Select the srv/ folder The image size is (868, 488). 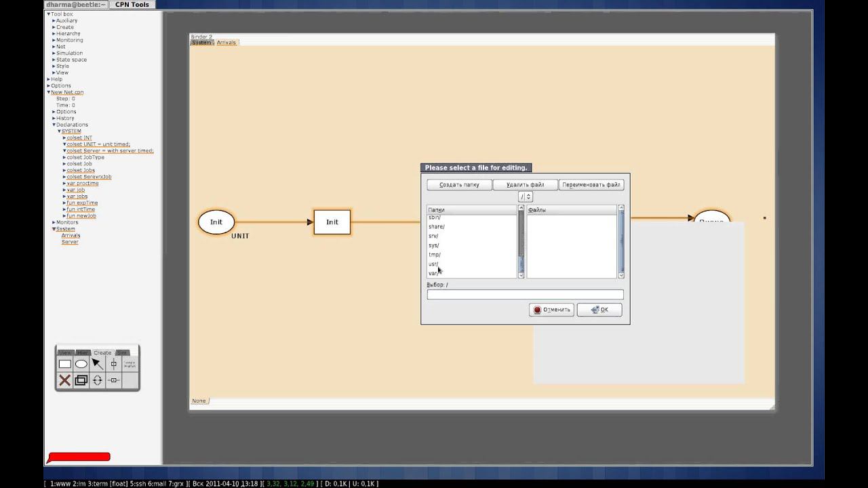click(x=434, y=236)
